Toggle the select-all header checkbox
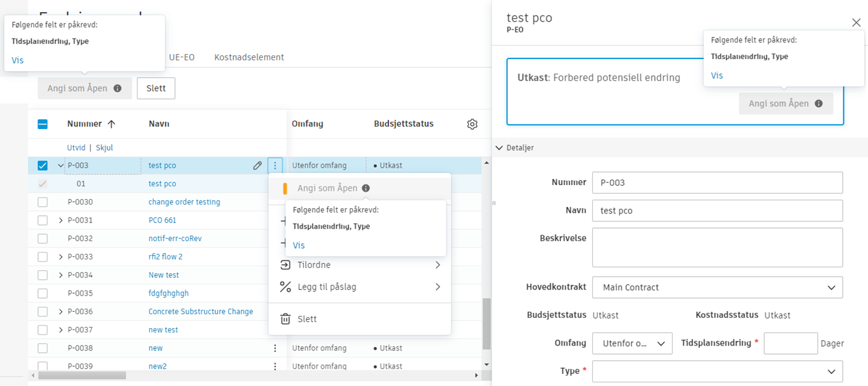This screenshot has height=386, width=868. pos(43,124)
